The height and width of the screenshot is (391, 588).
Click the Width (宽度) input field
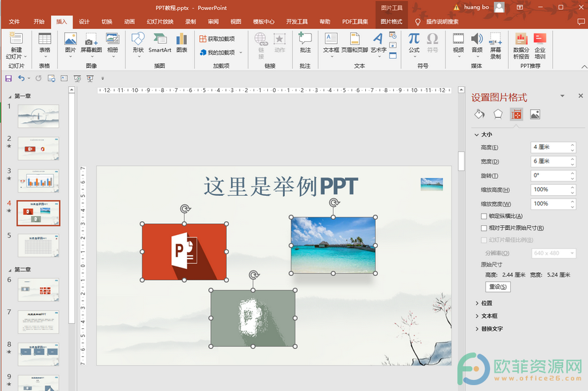click(553, 161)
